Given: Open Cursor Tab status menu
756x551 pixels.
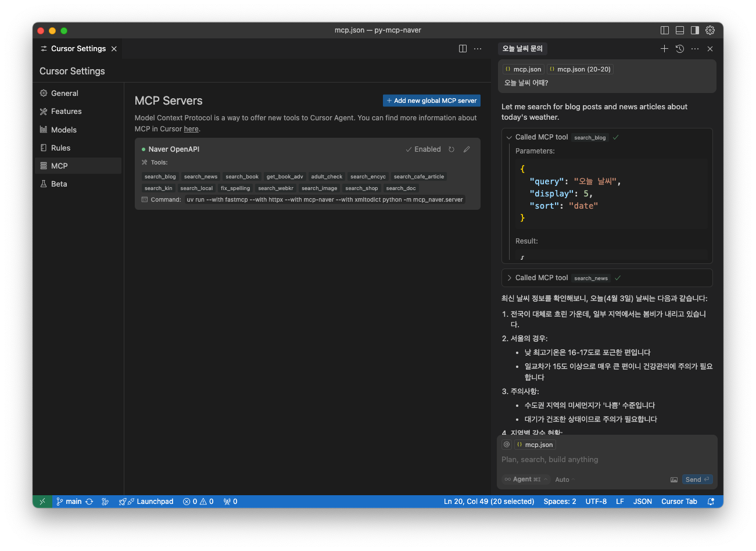Looking at the screenshot, I should tap(679, 502).
